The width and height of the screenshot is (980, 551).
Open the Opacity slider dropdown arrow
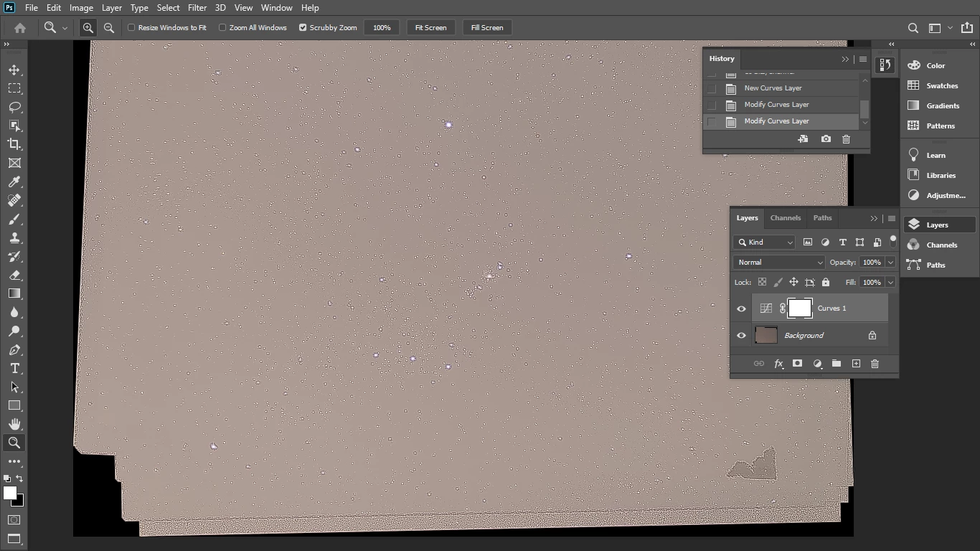click(x=890, y=263)
